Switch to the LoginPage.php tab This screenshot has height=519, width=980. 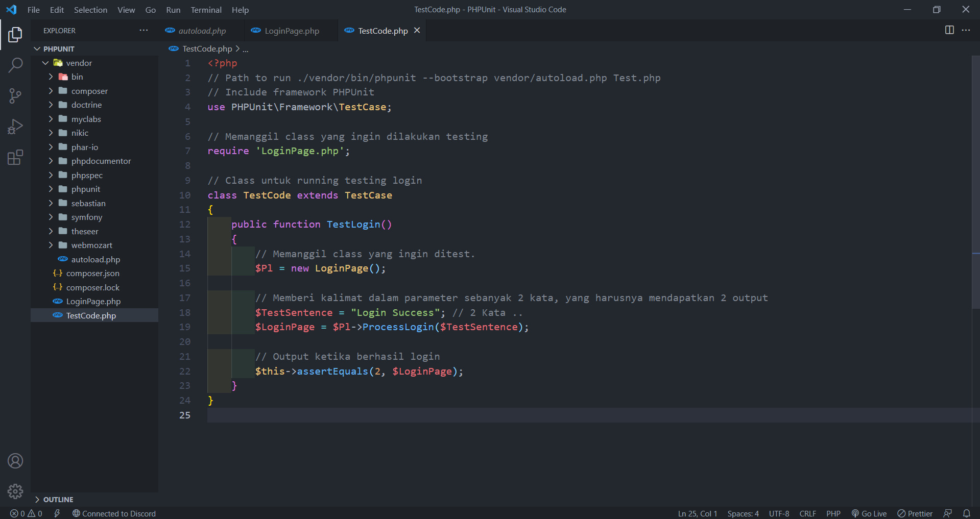291,31
